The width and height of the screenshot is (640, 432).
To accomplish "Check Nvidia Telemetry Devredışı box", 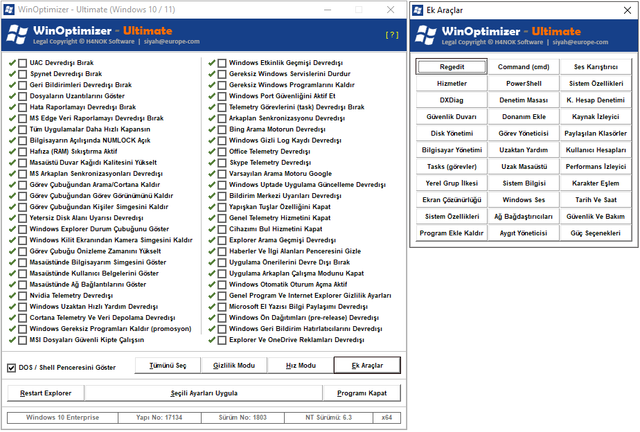I will [22, 296].
